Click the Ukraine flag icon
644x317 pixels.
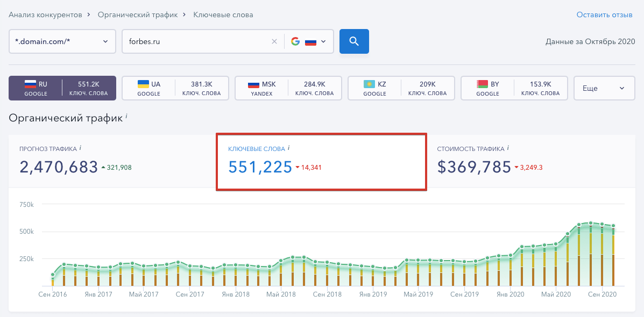143,84
